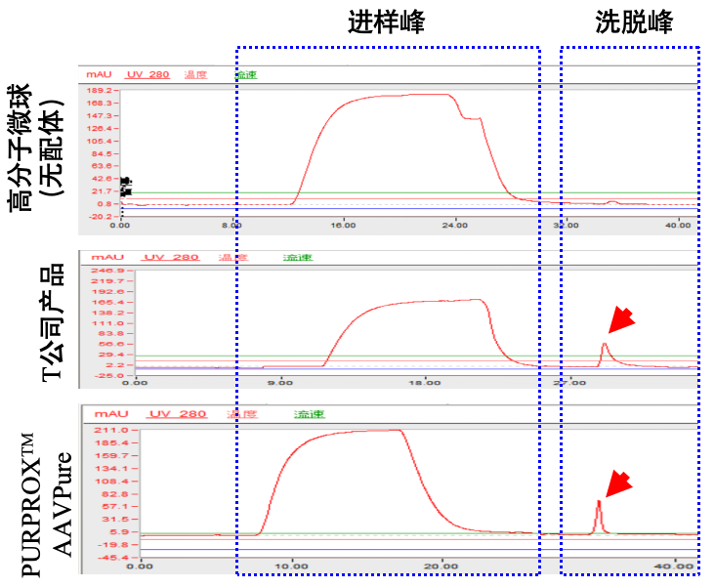Click the 洗脱峰 heading
This screenshot has height=588, width=715.
(x=634, y=23)
